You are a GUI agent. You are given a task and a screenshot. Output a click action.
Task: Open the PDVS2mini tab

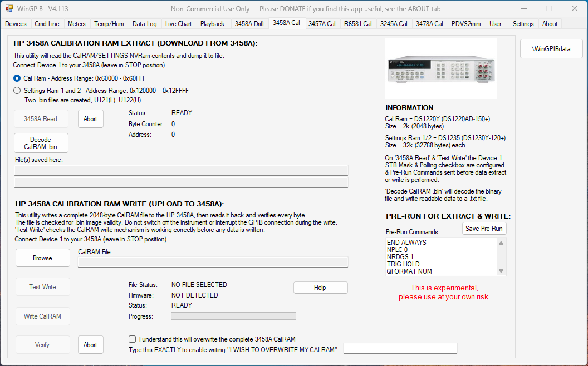pos(466,23)
